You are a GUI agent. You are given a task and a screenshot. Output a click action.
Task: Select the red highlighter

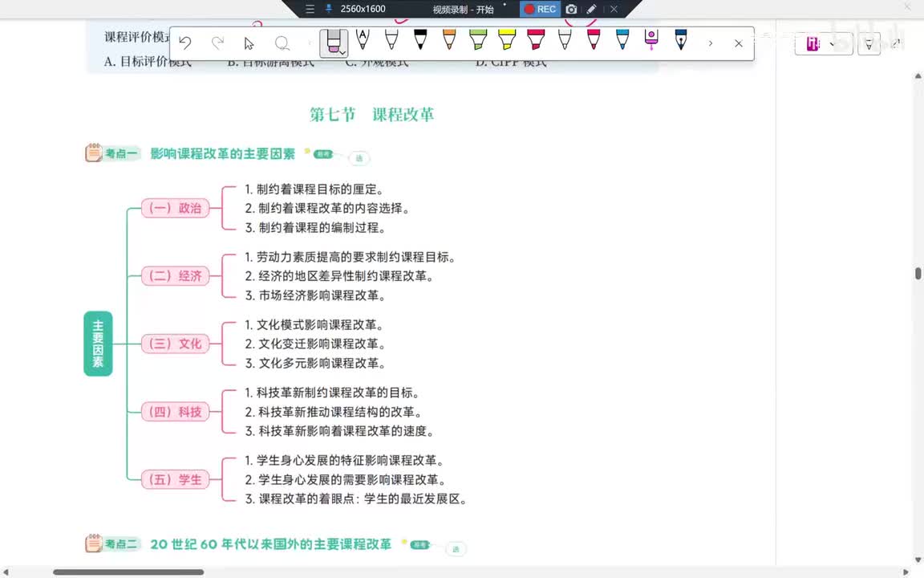coord(536,39)
